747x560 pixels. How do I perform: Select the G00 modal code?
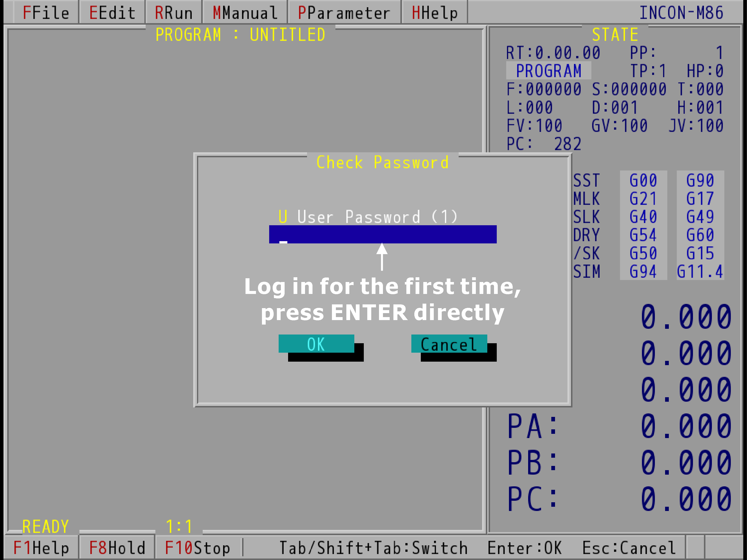pyautogui.click(x=643, y=180)
